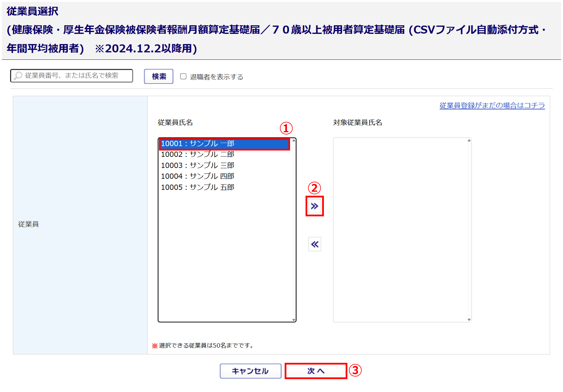Select 10002 サンプル 二郎 in employee list
Image resolution: width=563 pixels, height=392 pixels.
[x=198, y=155]
